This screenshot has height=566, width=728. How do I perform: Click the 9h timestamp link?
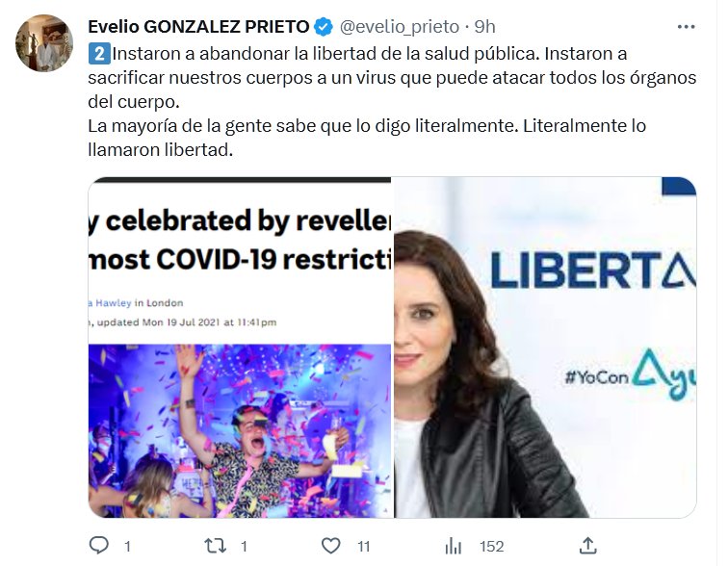484,27
